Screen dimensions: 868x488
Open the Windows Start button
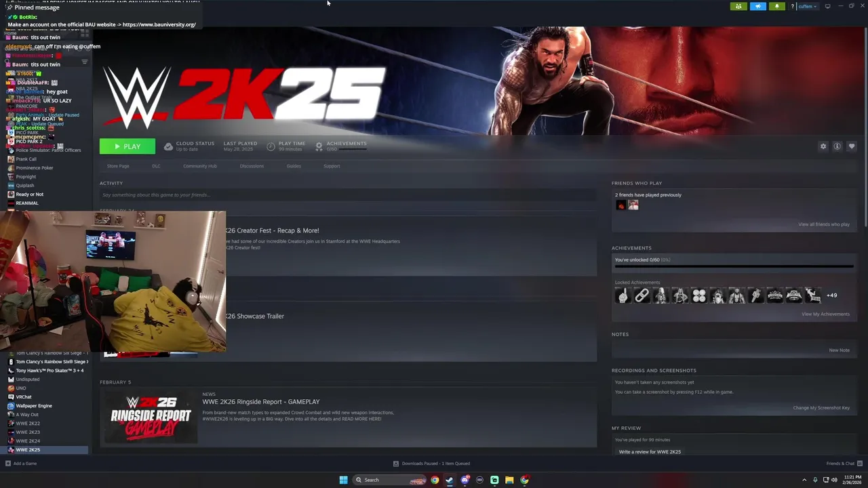coord(343,480)
